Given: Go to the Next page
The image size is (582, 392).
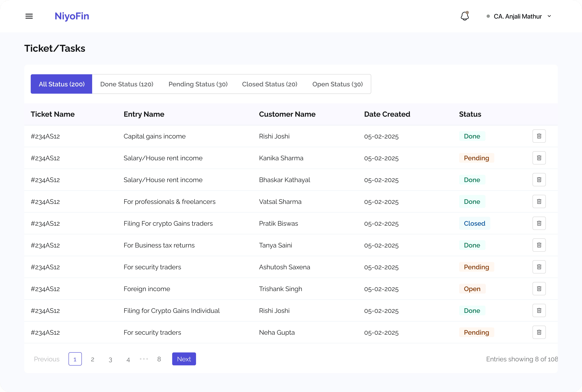Looking at the screenshot, I should pyautogui.click(x=184, y=359).
